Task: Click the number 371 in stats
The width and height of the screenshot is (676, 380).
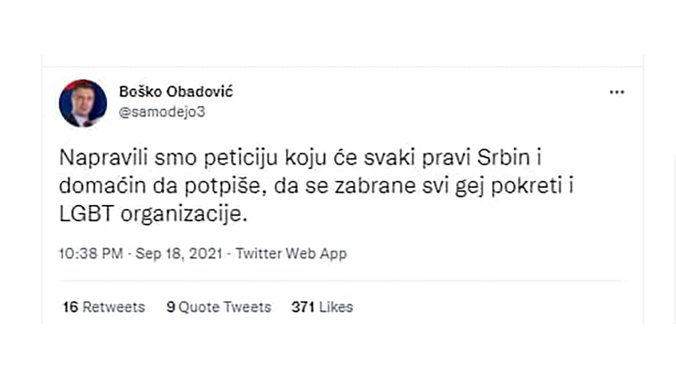Action: tap(303, 307)
